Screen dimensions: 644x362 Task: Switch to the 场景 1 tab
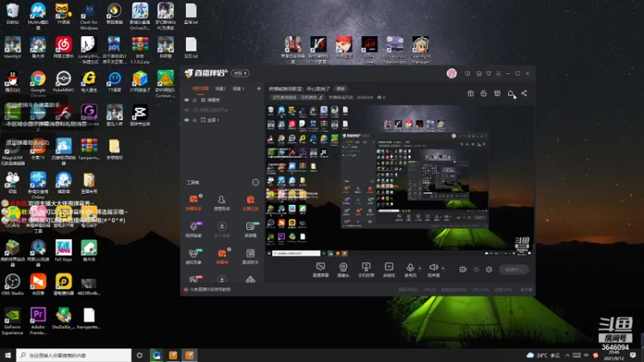point(238,88)
